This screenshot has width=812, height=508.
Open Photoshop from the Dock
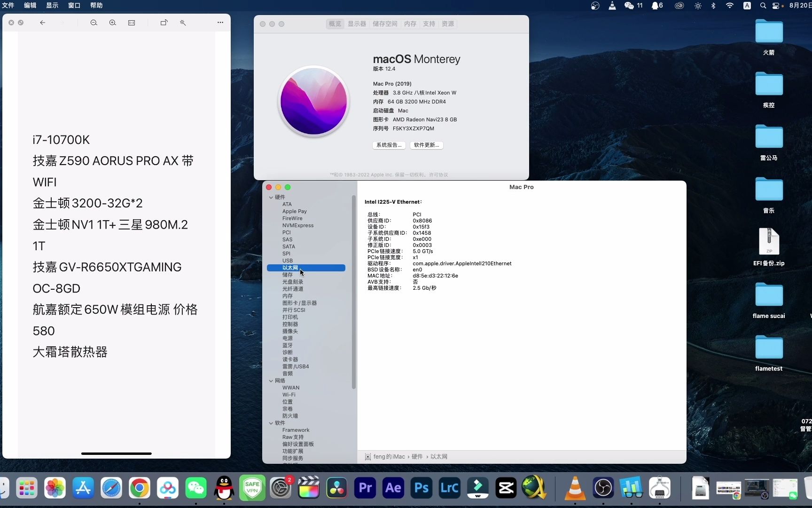(x=422, y=488)
